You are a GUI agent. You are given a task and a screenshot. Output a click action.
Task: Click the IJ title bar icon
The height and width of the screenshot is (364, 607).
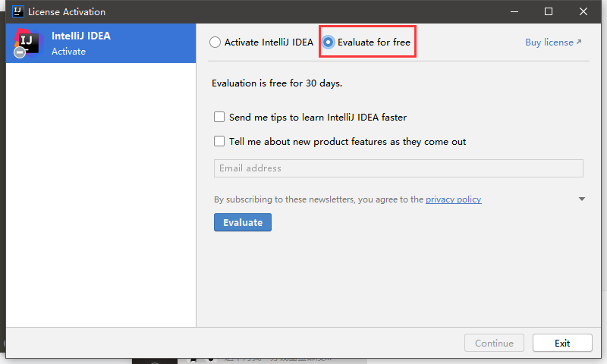(17, 11)
